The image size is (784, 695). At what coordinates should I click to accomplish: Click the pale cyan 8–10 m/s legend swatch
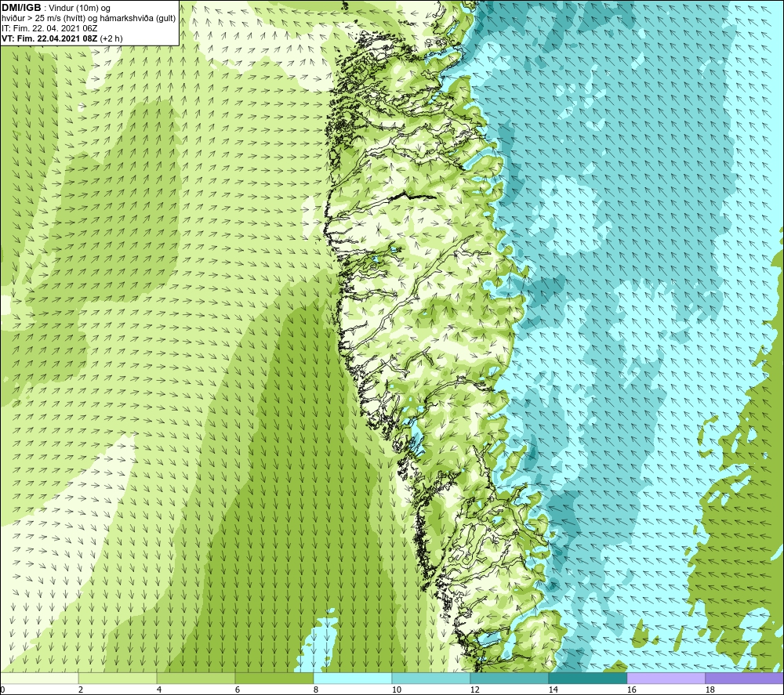click(x=353, y=678)
